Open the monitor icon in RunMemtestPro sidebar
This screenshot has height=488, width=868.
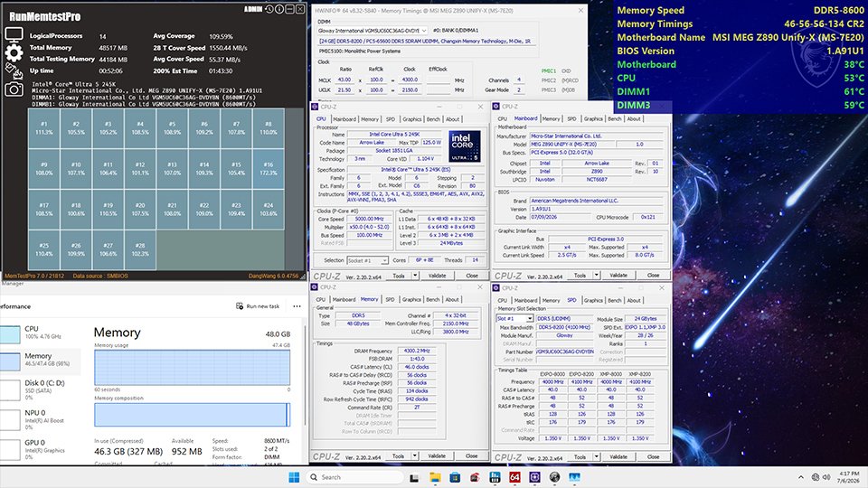[x=14, y=35]
